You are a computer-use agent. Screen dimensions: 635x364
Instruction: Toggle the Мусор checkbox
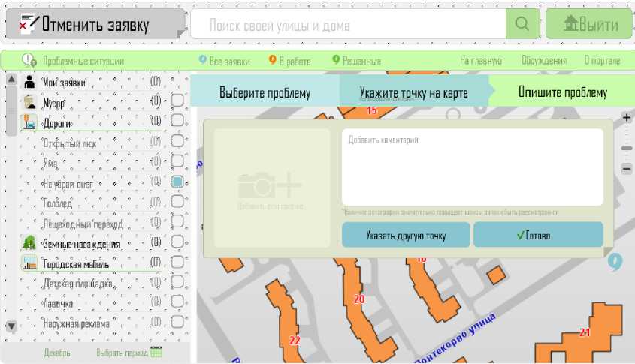click(x=177, y=100)
